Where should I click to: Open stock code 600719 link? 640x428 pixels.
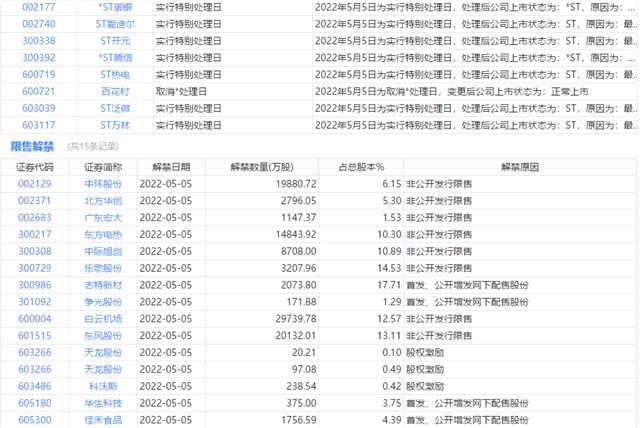(x=38, y=75)
